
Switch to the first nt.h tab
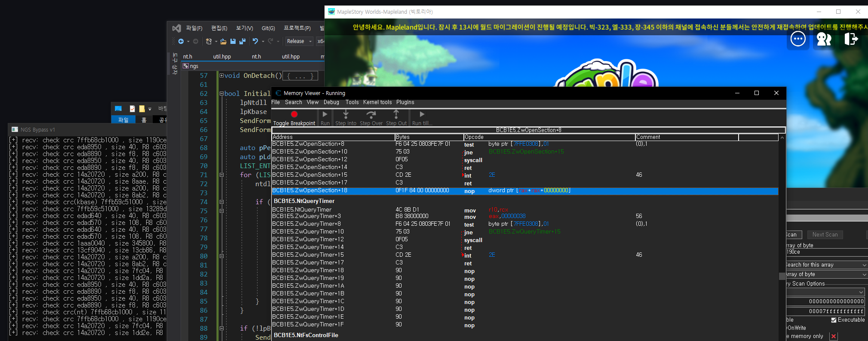coord(187,57)
